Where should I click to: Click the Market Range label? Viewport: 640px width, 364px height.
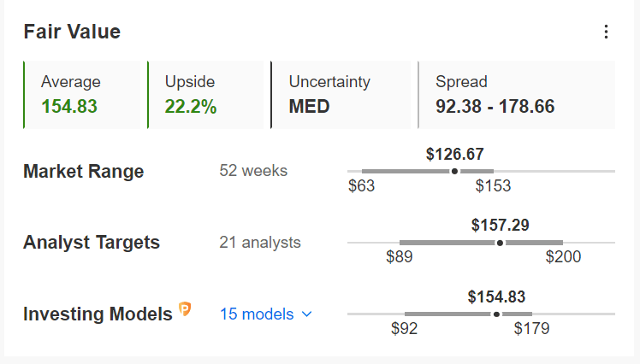pos(84,171)
